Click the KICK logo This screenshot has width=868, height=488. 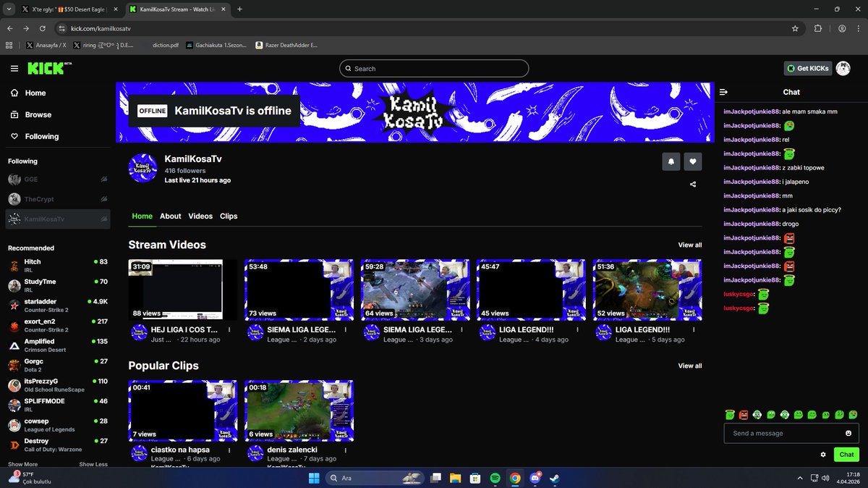[x=49, y=68]
